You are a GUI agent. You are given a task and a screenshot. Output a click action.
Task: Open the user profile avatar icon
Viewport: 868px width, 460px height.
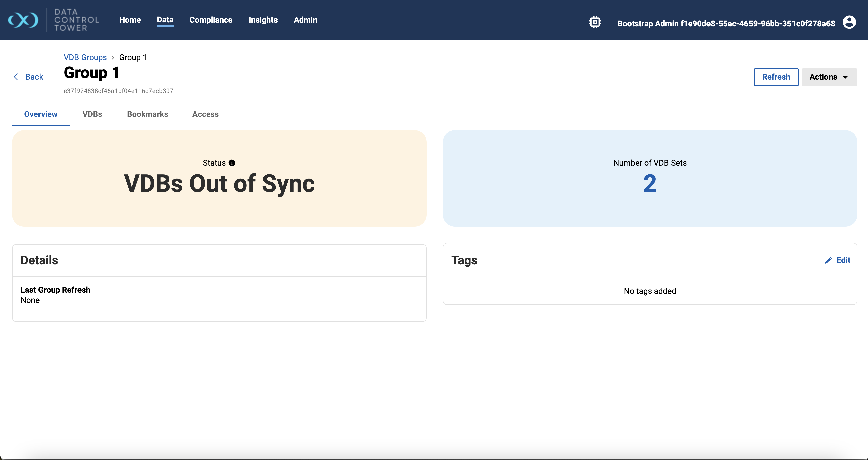(849, 23)
